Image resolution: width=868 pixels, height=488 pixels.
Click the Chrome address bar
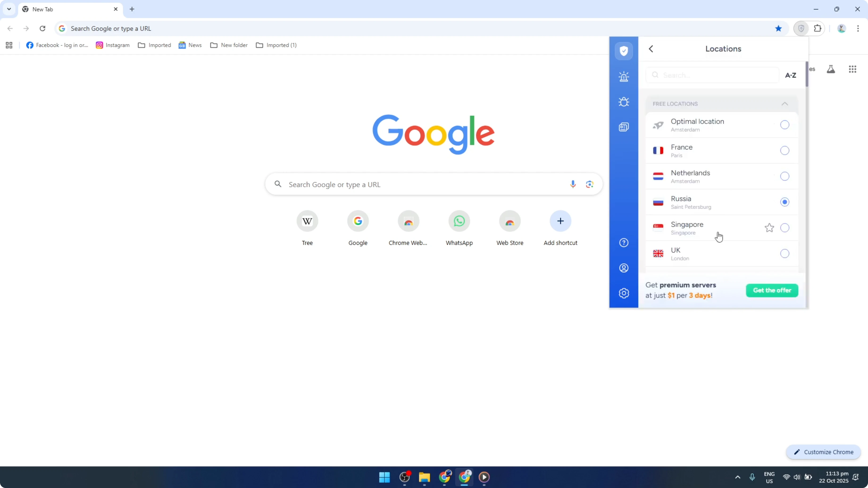click(x=421, y=29)
